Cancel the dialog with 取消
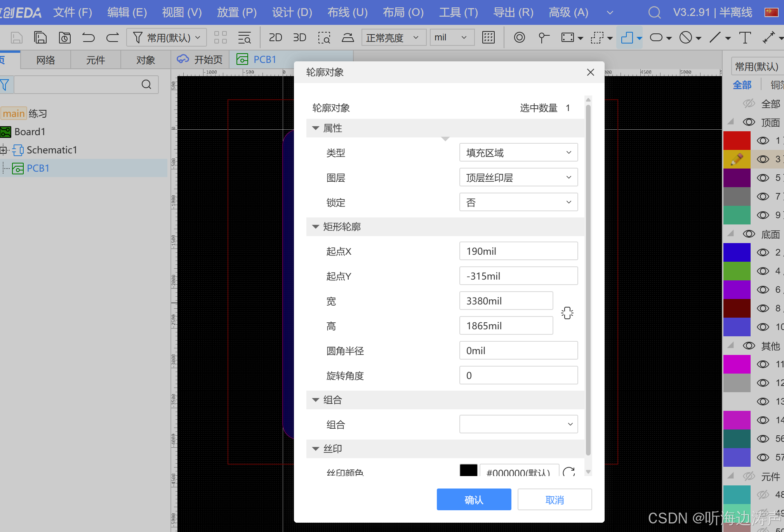This screenshot has height=532, width=784. 555,499
